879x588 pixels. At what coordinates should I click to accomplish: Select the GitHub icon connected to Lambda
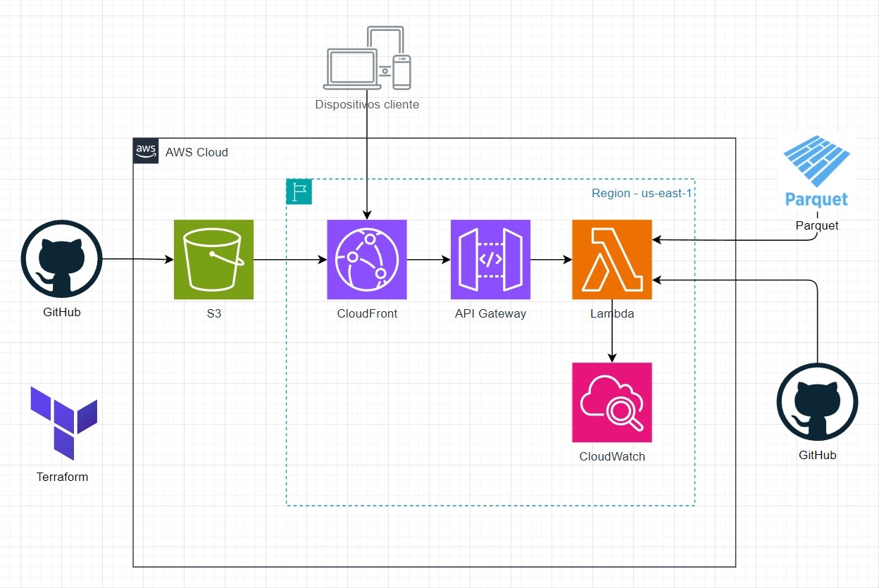coord(817,404)
